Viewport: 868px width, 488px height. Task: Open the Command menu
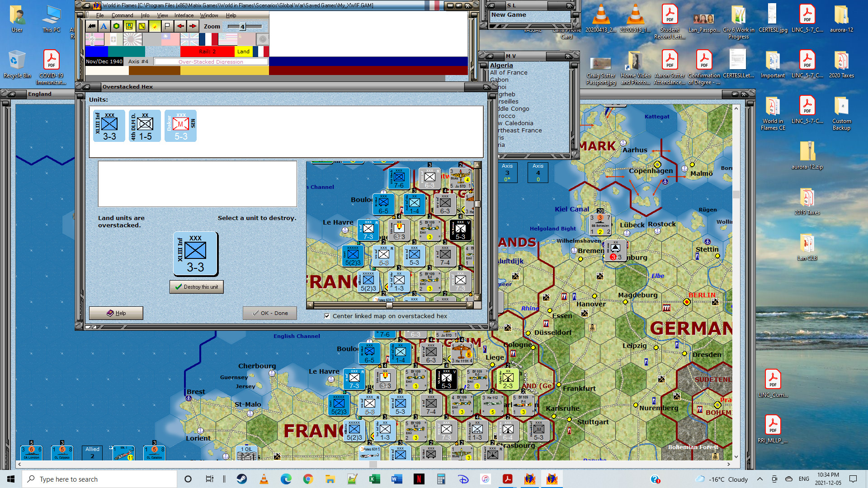pyautogui.click(x=122, y=15)
